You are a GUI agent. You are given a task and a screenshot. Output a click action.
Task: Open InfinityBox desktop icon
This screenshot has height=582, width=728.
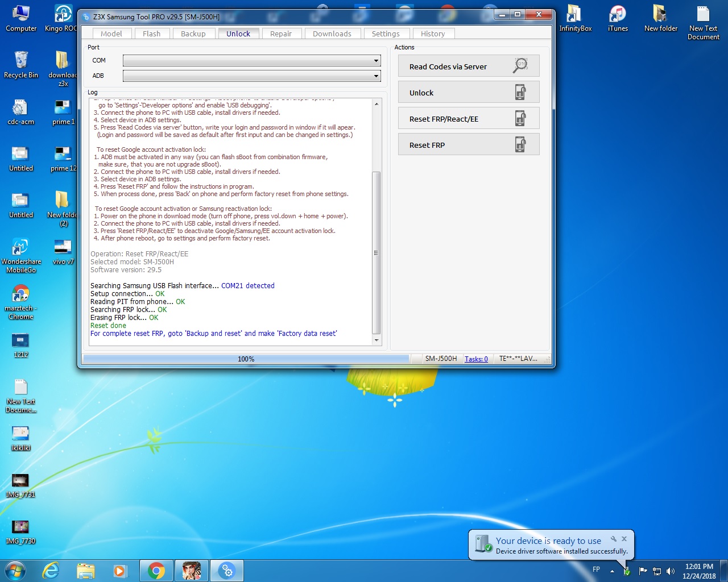tap(575, 19)
